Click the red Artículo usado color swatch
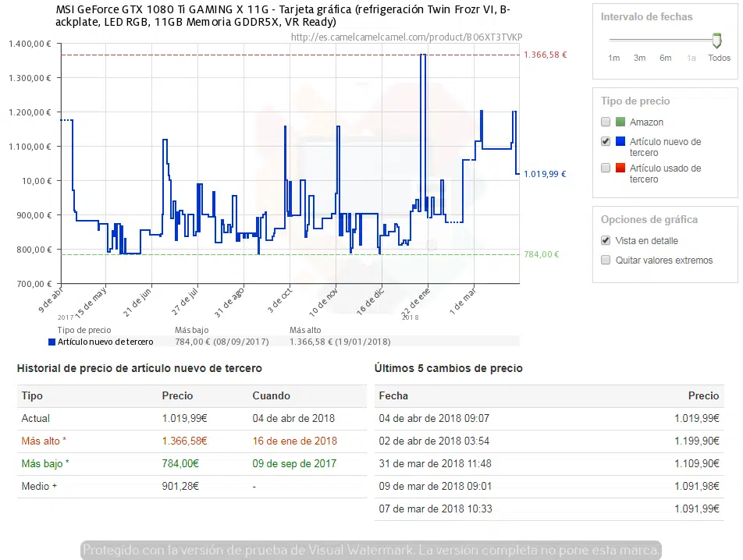Screen dimensions: 743x560 tap(620, 168)
